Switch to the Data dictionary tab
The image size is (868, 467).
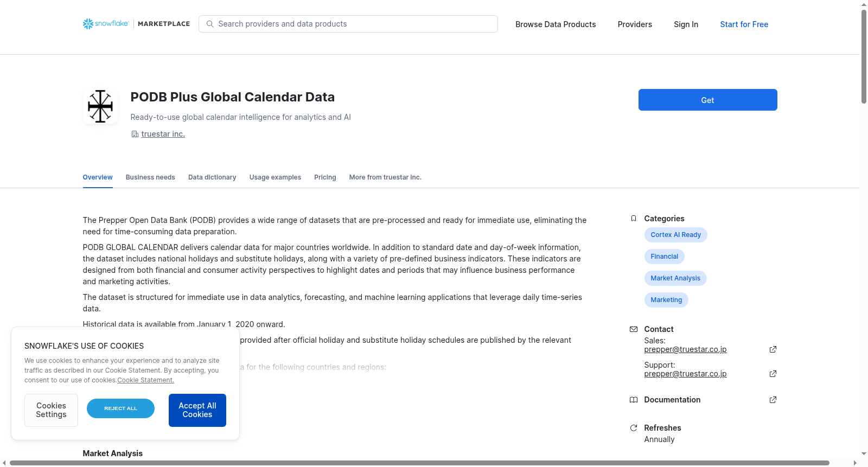[x=212, y=177]
